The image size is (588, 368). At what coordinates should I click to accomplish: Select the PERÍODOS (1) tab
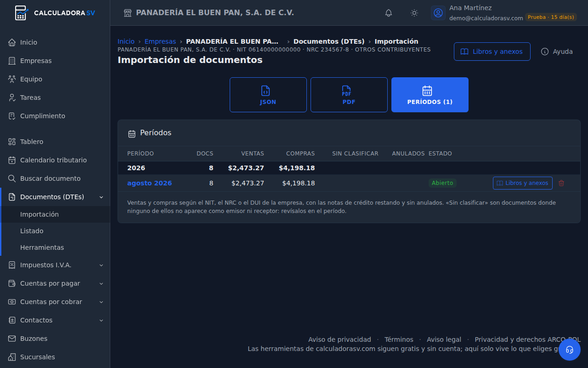pos(430,95)
